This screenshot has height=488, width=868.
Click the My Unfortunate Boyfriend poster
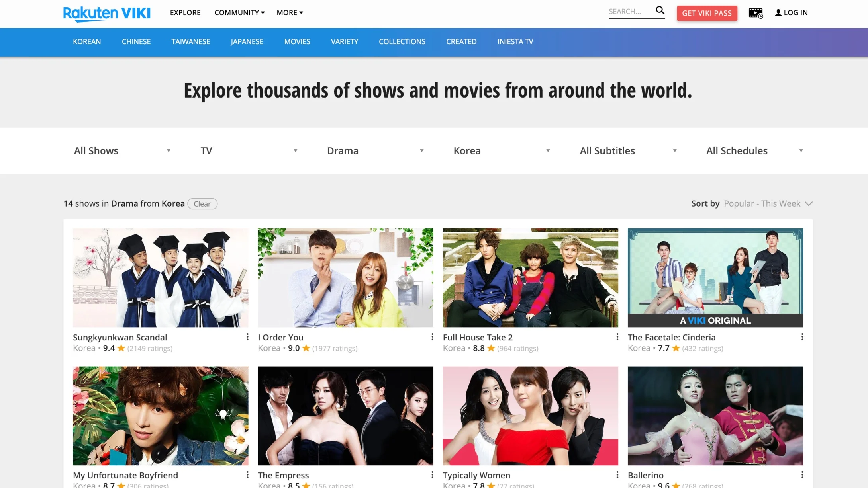pos(161,416)
